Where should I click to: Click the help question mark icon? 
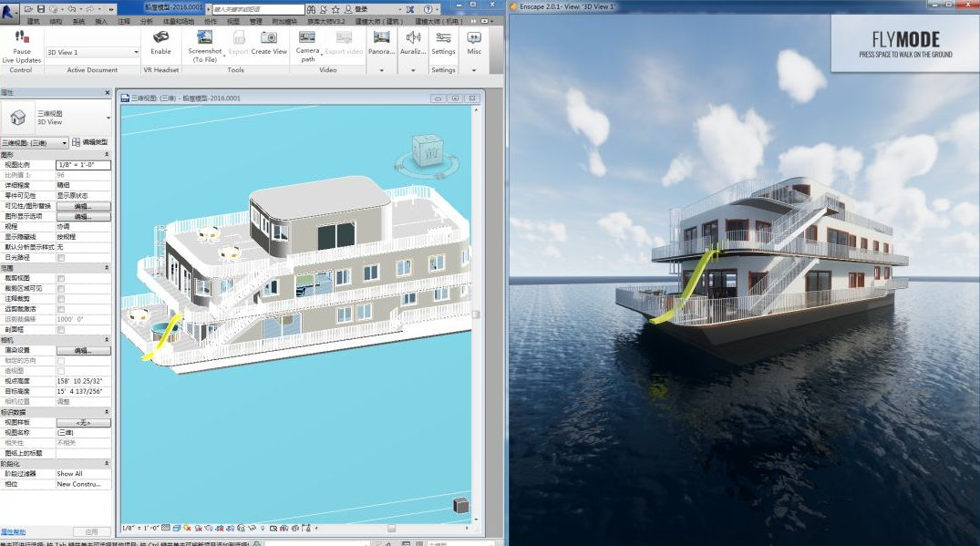428,9
